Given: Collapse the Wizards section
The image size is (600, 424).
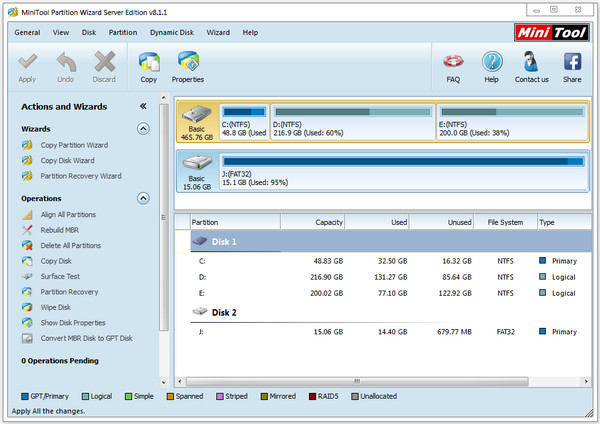Looking at the screenshot, I should (143, 129).
